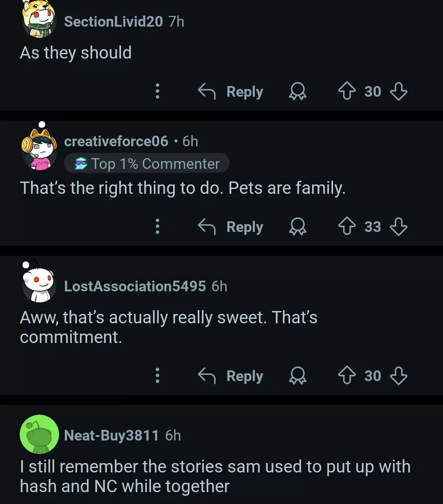The width and height of the screenshot is (443, 504).
Task: Award creativeforce06's comment
Action: [x=298, y=227]
